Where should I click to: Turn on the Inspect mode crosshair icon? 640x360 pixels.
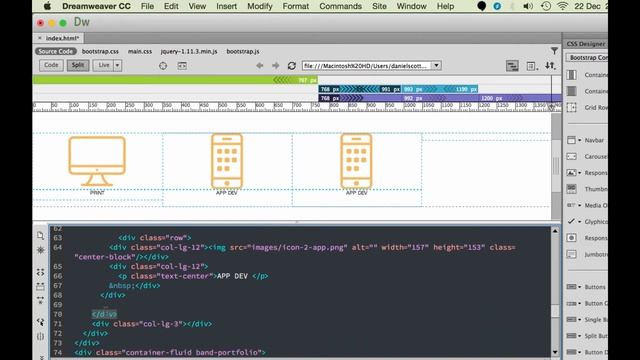pos(163,66)
